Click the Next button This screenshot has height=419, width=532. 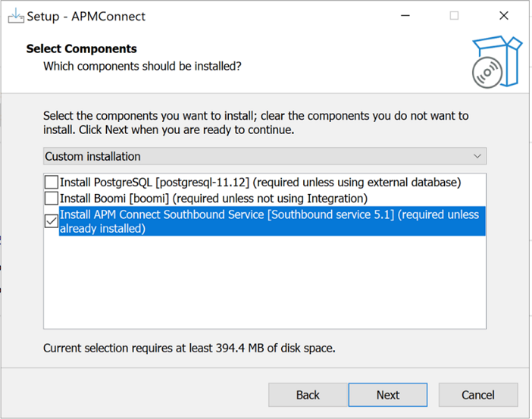(x=388, y=395)
